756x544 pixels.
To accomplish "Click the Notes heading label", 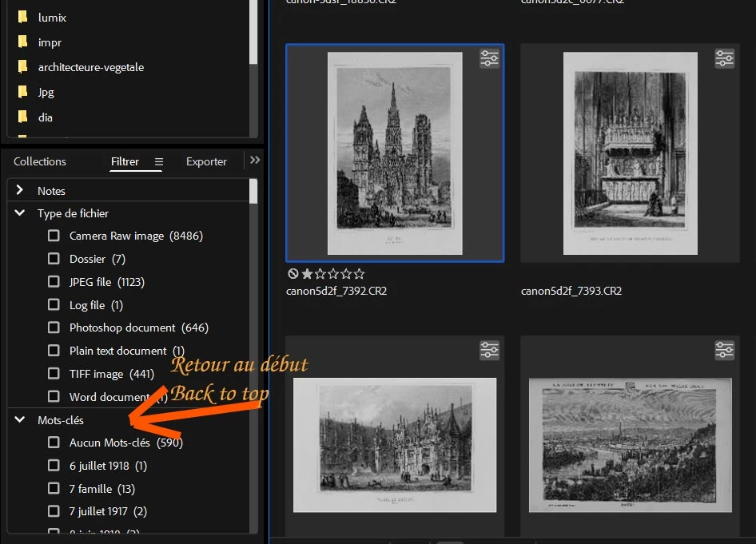I will coord(52,191).
